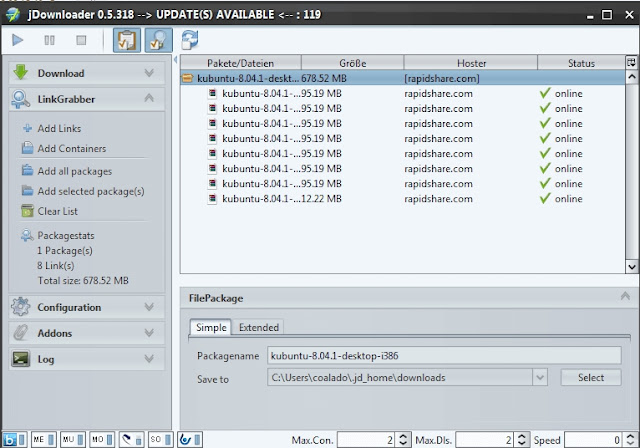Click Add all packages

[x=75, y=171]
